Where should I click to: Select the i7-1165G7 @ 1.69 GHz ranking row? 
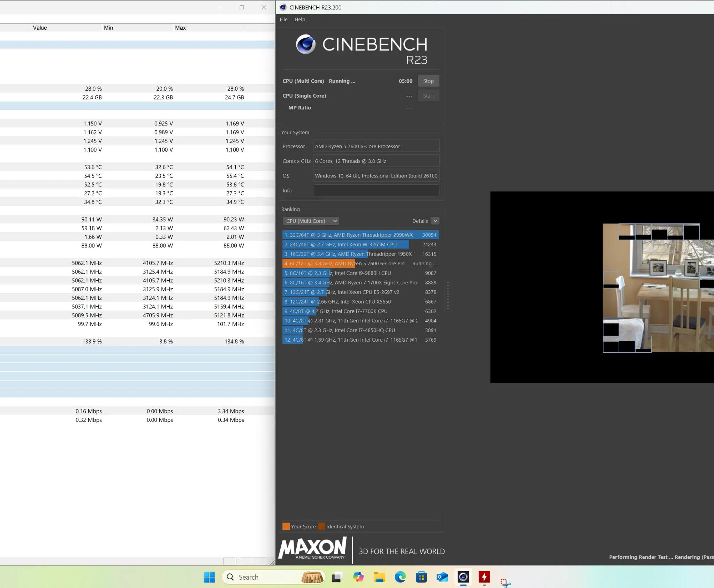[x=360, y=340]
